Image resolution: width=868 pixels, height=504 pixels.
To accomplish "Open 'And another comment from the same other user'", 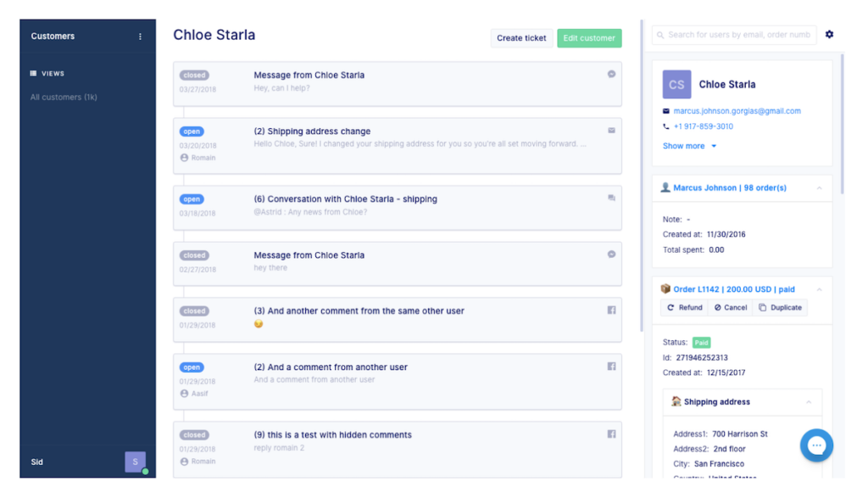I will (398, 320).
